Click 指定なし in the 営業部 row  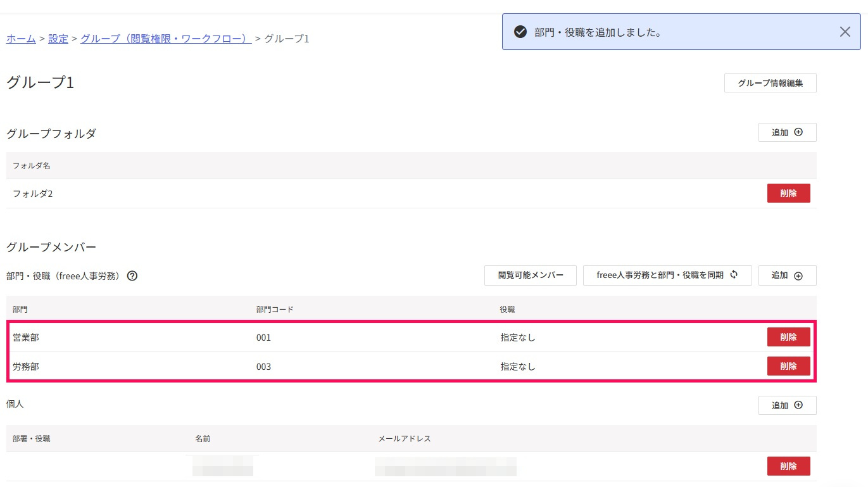(x=518, y=338)
